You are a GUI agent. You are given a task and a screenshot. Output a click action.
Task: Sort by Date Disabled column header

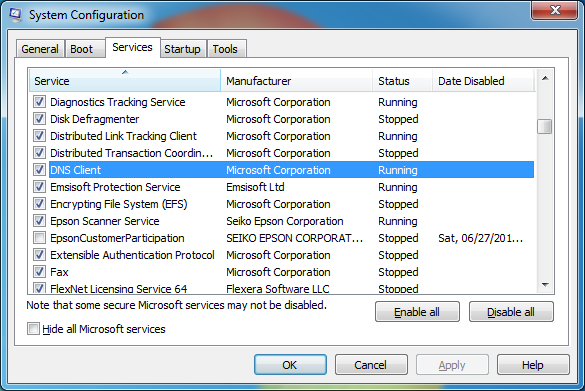coord(484,81)
